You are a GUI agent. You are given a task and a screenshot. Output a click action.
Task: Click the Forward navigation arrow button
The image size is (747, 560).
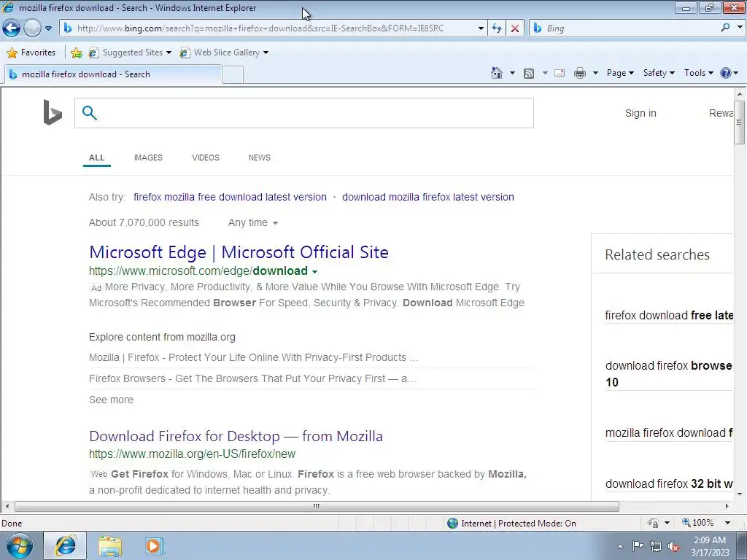[32, 28]
